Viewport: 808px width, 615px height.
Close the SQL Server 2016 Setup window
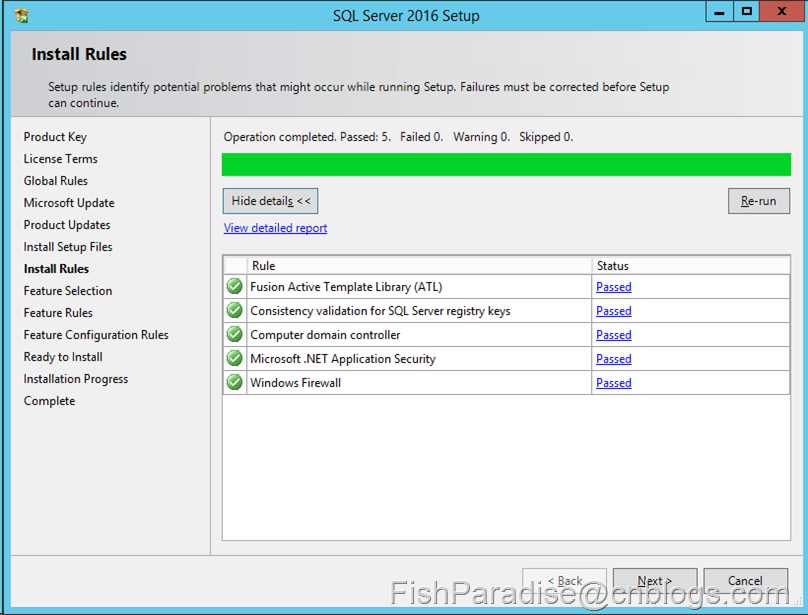click(782, 11)
